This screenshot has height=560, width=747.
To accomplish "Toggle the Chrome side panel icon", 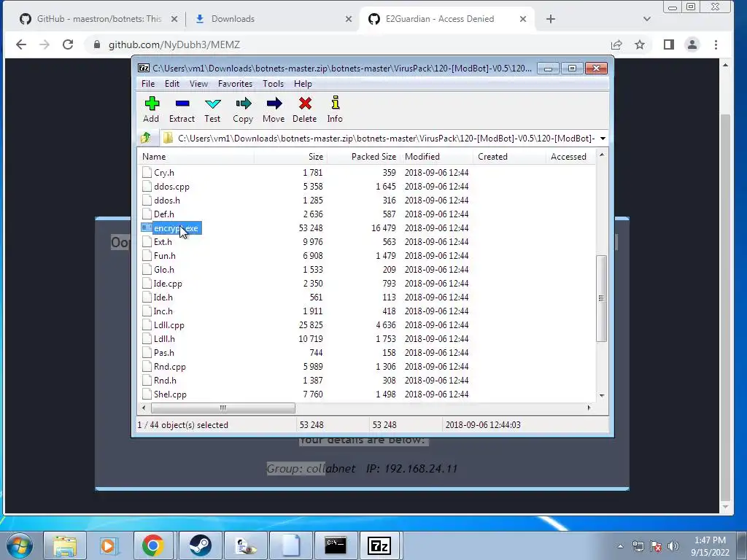I will tap(669, 44).
